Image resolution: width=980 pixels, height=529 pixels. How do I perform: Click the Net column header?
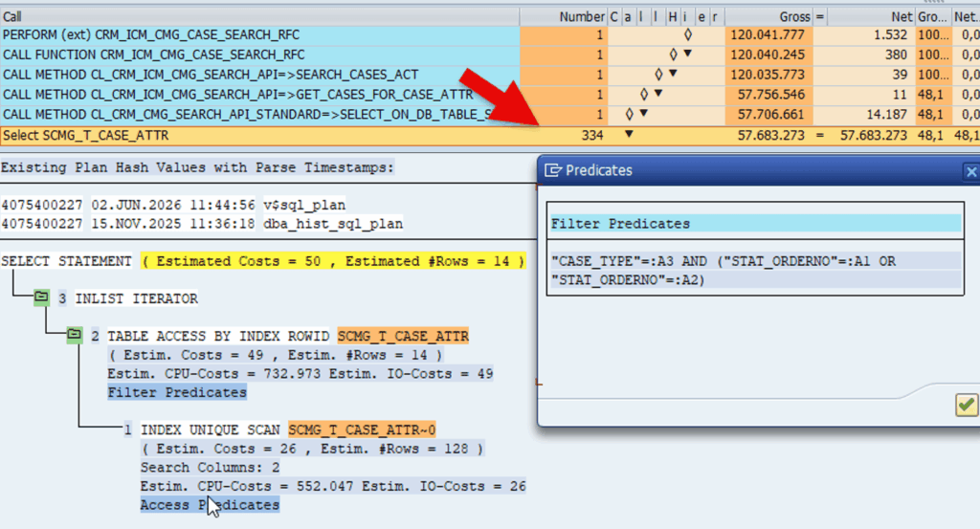[871, 17]
